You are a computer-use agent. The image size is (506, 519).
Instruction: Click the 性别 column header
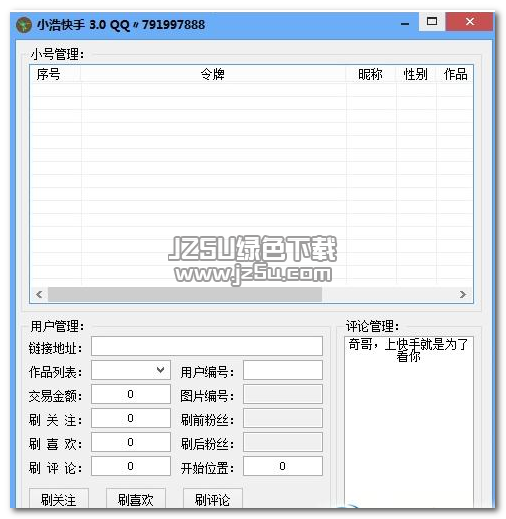416,74
